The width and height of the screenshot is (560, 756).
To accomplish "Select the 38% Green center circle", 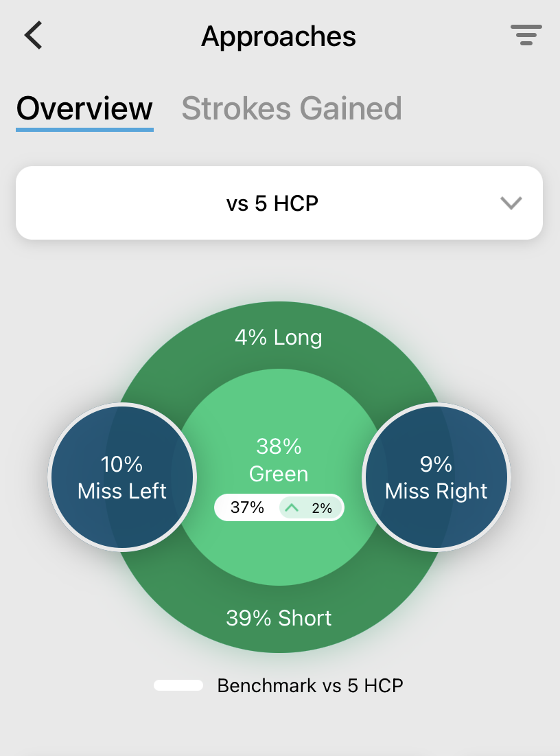I will 279,460.
